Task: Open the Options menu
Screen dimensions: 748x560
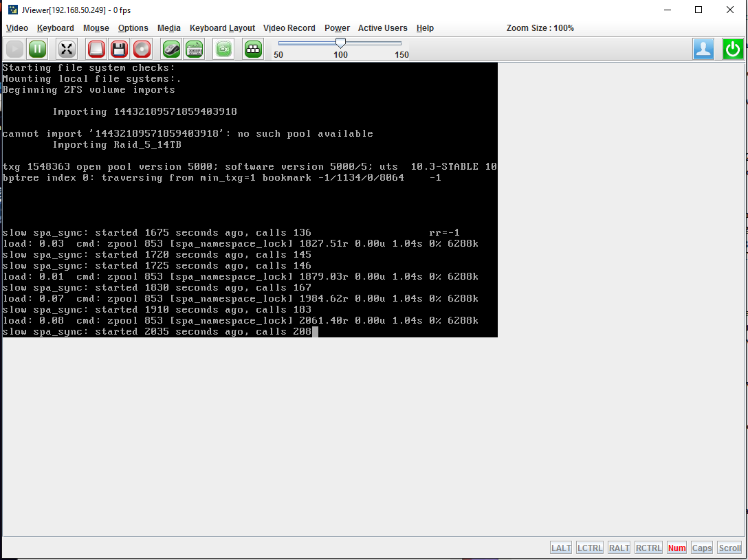Action: tap(133, 28)
